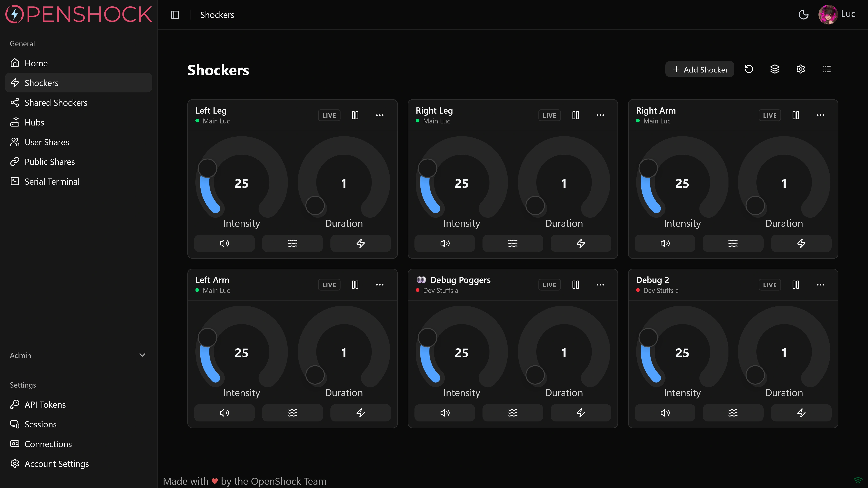Screen dimensions: 868x488
Task: Open Right Arm more options menu
Action: [821, 115]
